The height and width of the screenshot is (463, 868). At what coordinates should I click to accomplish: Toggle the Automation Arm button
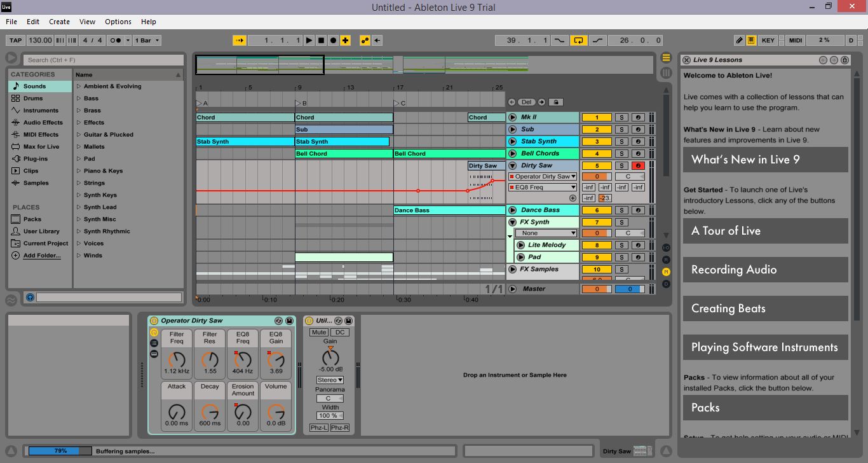click(365, 40)
